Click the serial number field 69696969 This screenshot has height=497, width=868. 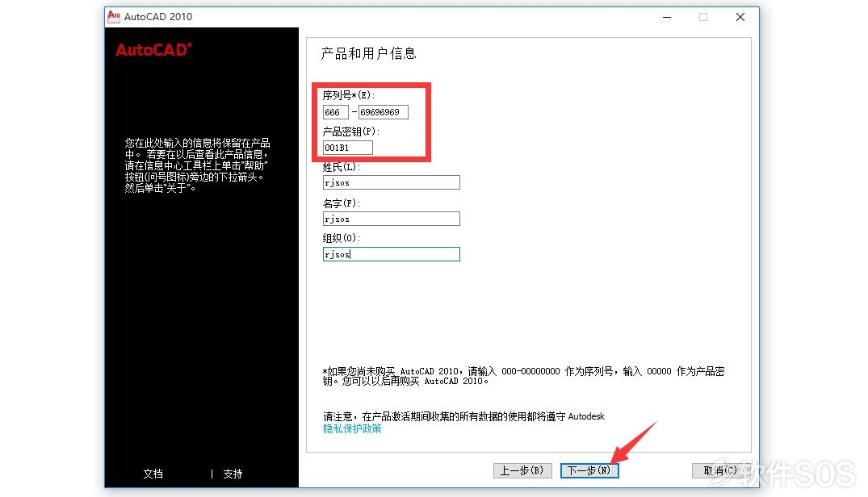point(383,112)
